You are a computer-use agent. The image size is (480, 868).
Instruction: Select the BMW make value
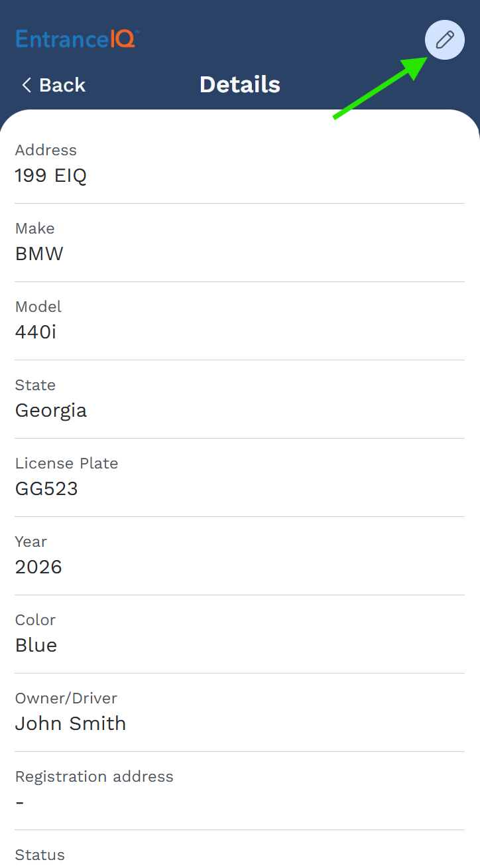(x=39, y=254)
